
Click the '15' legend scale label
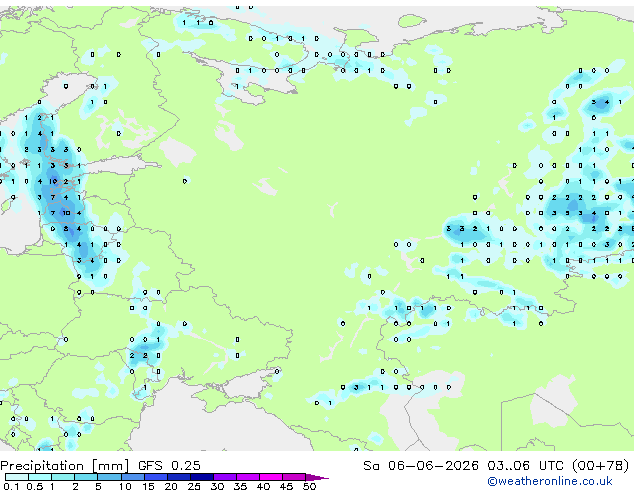pyautogui.click(x=148, y=486)
